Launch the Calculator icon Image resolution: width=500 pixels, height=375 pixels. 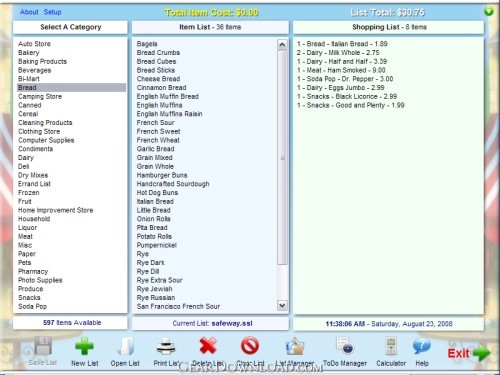click(x=391, y=346)
